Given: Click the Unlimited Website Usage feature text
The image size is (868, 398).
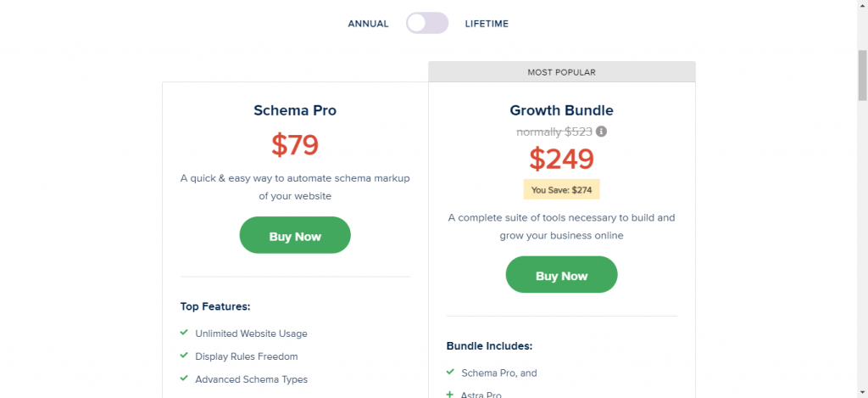Looking at the screenshot, I should pos(251,334).
